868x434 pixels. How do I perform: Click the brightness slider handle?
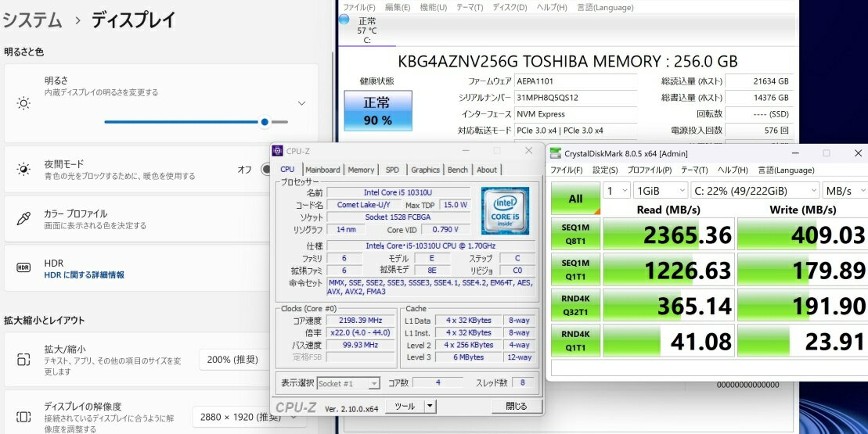265,121
